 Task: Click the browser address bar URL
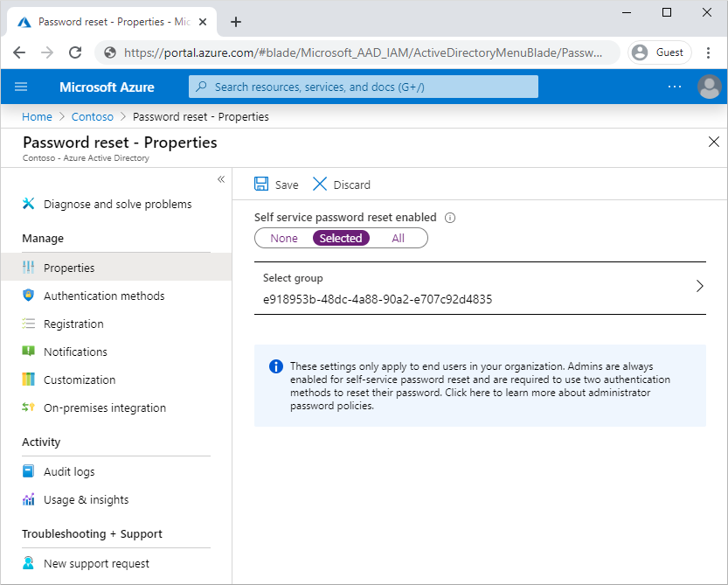click(363, 52)
